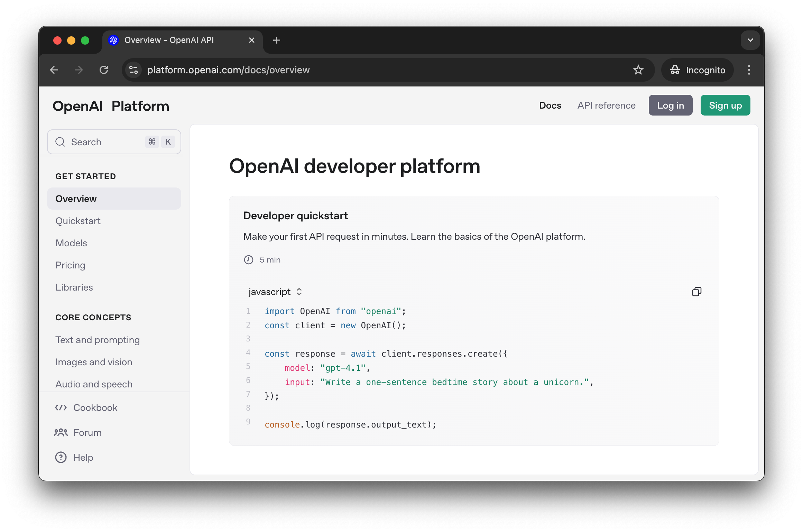
Task: Click the Forum people icon
Action: pyautogui.click(x=61, y=432)
